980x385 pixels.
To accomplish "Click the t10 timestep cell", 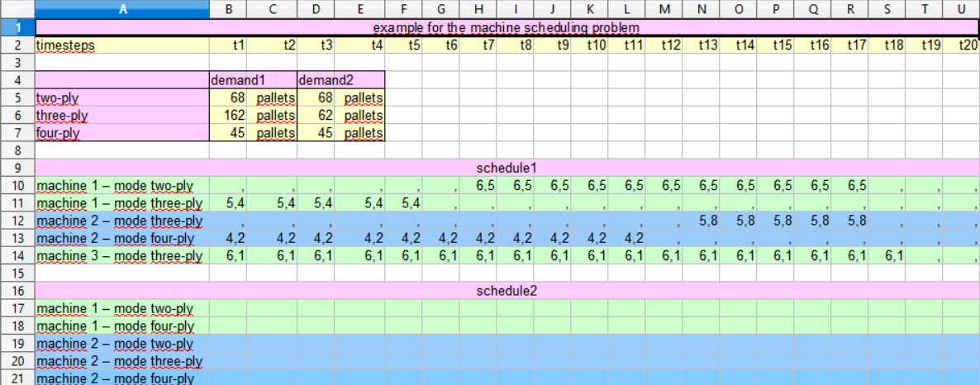I will (590, 45).
